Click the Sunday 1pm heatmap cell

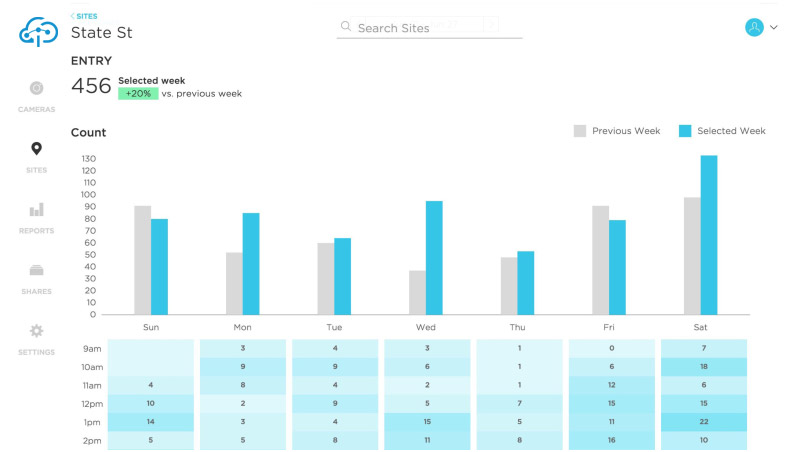point(150,422)
